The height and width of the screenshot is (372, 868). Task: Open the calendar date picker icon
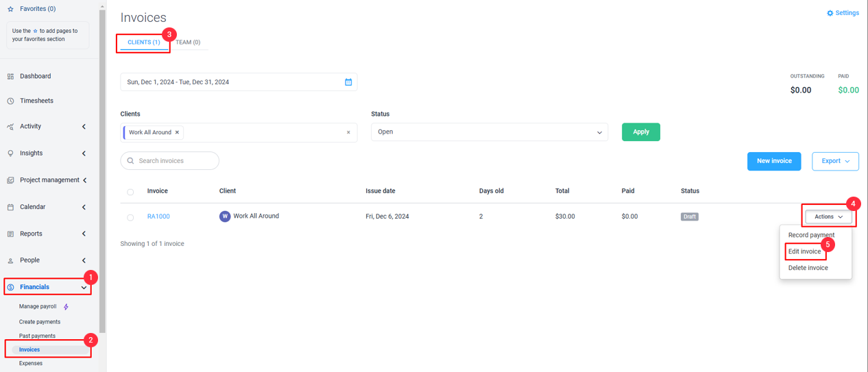[348, 82]
